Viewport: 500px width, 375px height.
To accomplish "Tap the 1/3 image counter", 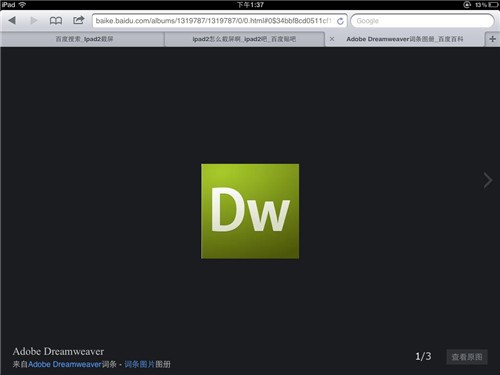I will (423, 356).
